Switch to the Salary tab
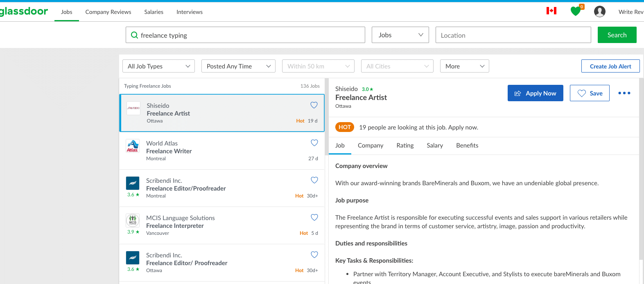Image resolution: width=644 pixels, height=284 pixels. coord(435,145)
